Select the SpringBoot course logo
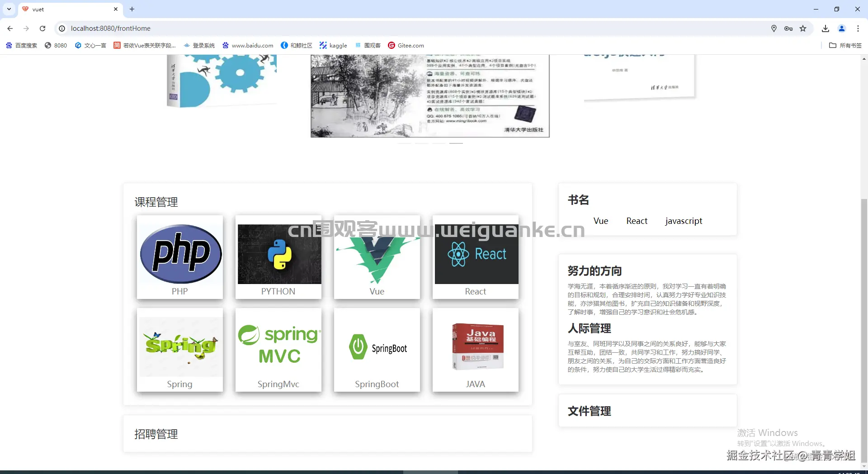Viewport: 868px width, 474px height. [378, 347]
